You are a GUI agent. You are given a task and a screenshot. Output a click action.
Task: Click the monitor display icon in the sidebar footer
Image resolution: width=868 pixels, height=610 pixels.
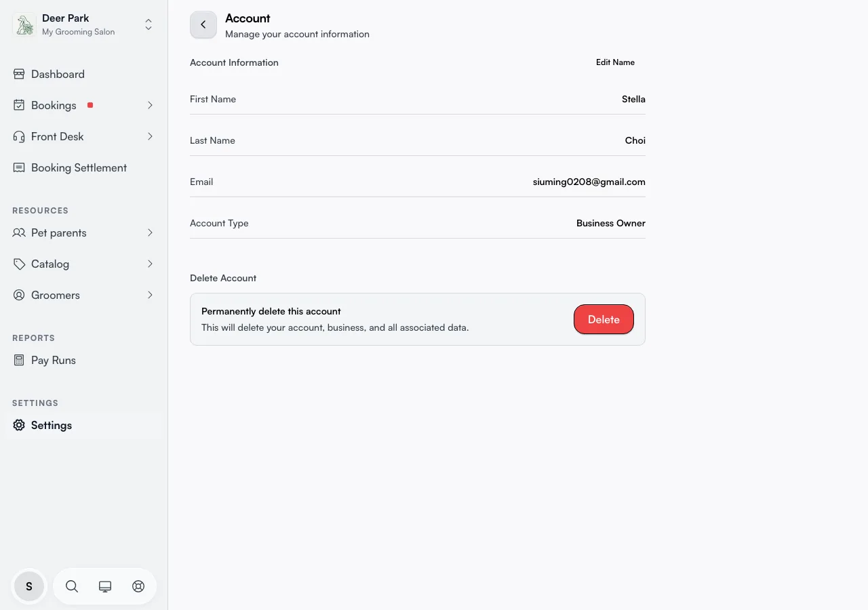(x=105, y=586)
